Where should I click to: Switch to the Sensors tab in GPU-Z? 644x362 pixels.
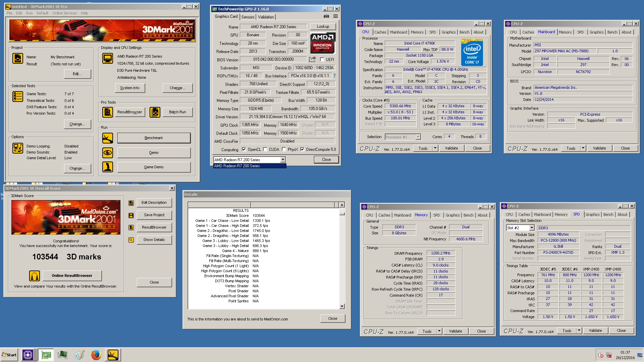tap(248, 17)
